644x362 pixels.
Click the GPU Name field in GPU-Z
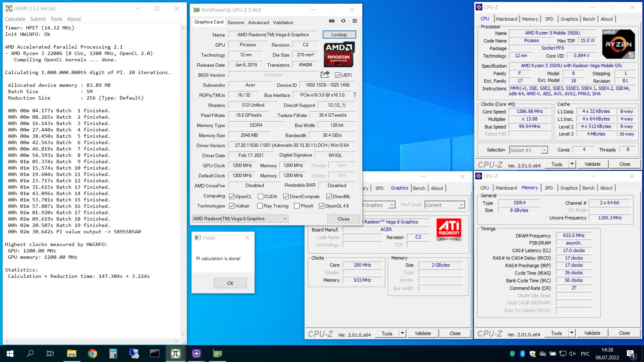273,35
